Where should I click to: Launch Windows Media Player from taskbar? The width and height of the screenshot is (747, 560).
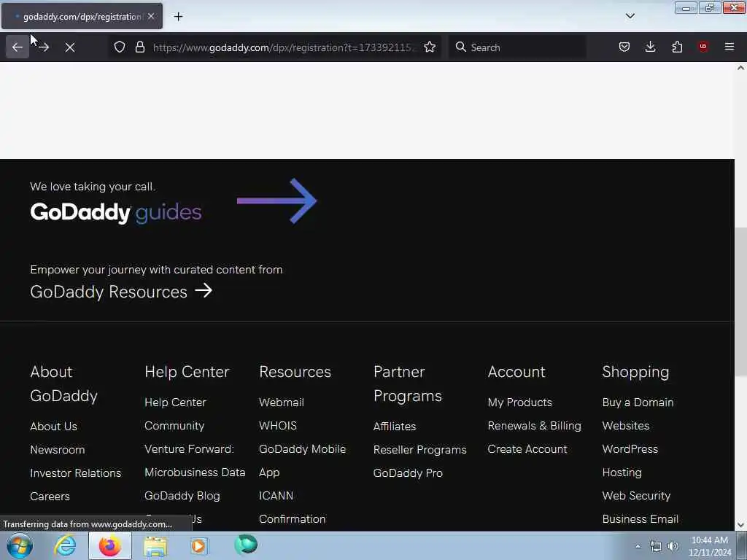(x=198, y=545)
